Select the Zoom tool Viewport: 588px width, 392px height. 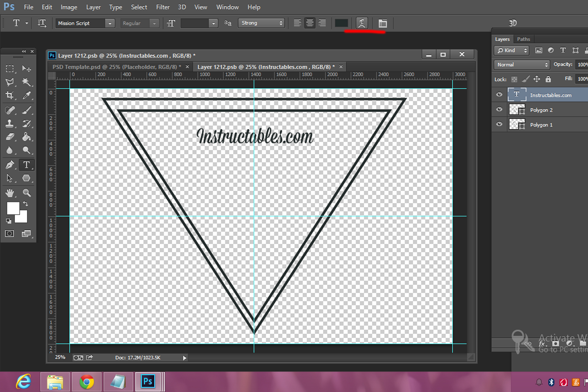point(26,193)
